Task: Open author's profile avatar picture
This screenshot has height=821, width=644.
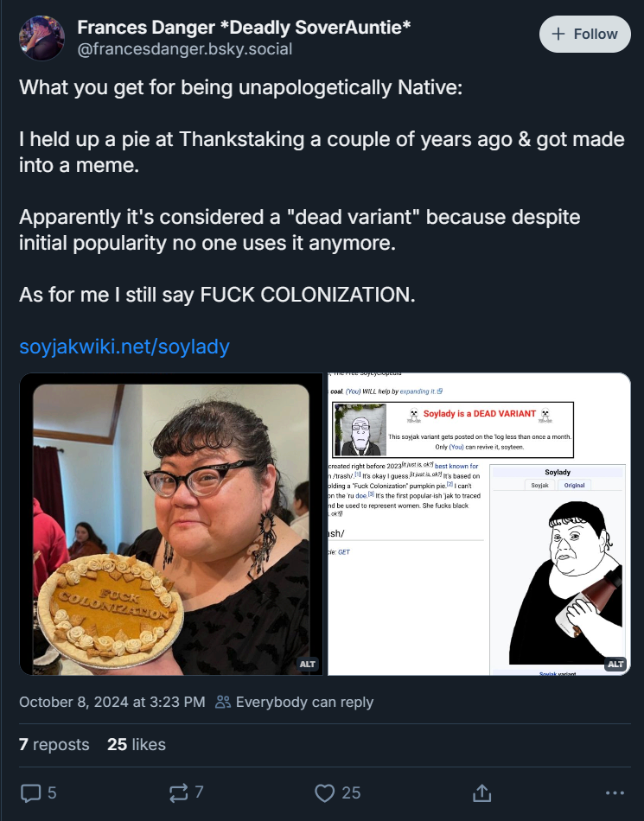Action: 41,38
